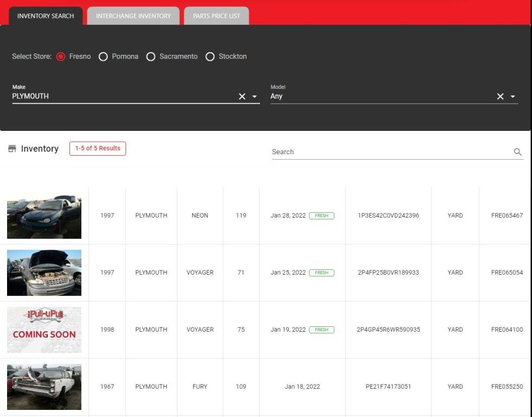The image size is (532, 417).
Task: Open VIN 1P3ES42C0VD242396 entry
Action: 388,216
